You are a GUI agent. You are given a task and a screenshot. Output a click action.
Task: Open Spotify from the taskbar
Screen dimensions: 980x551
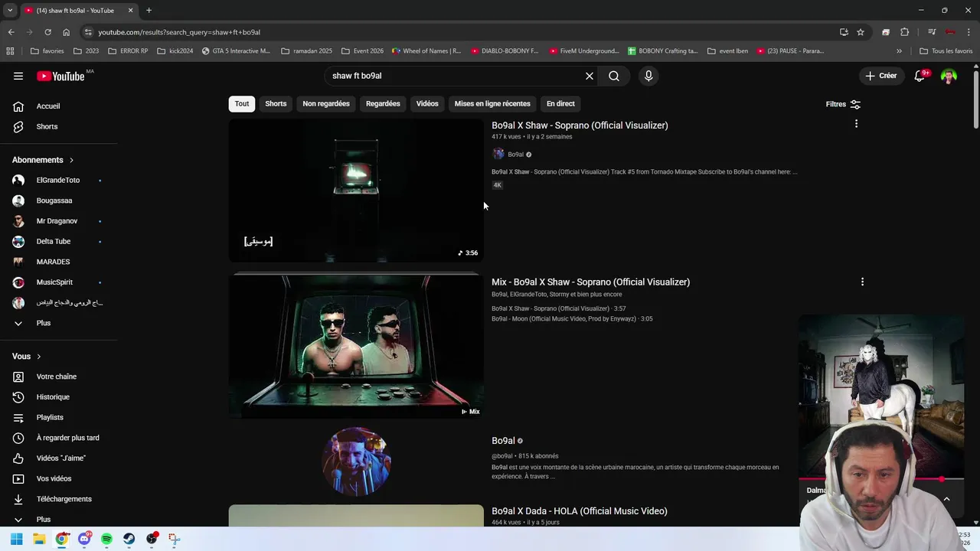[106, 539]
